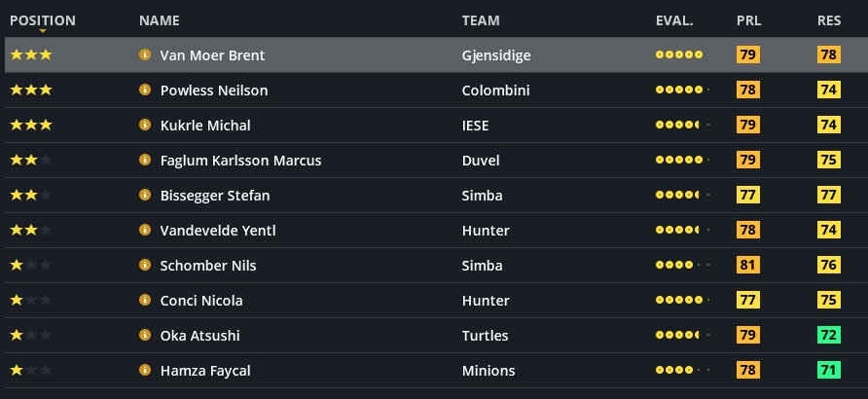Image resolution: width=868 pixels, height=399 pixels.
Task: Click info icon beside Bissegger Stefan
Action: (145, 196)
